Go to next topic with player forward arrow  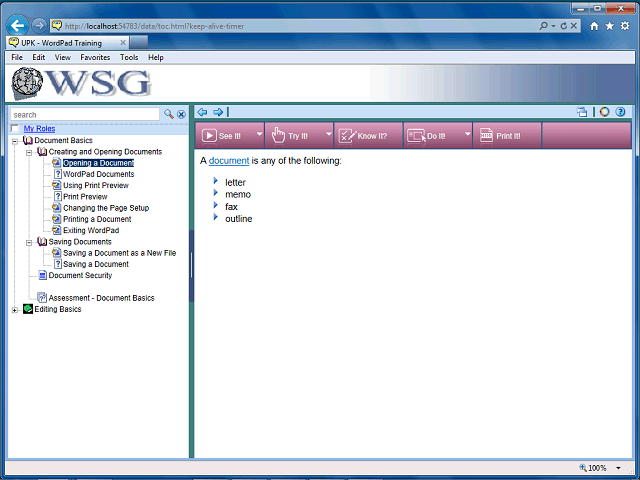[218, 112]
